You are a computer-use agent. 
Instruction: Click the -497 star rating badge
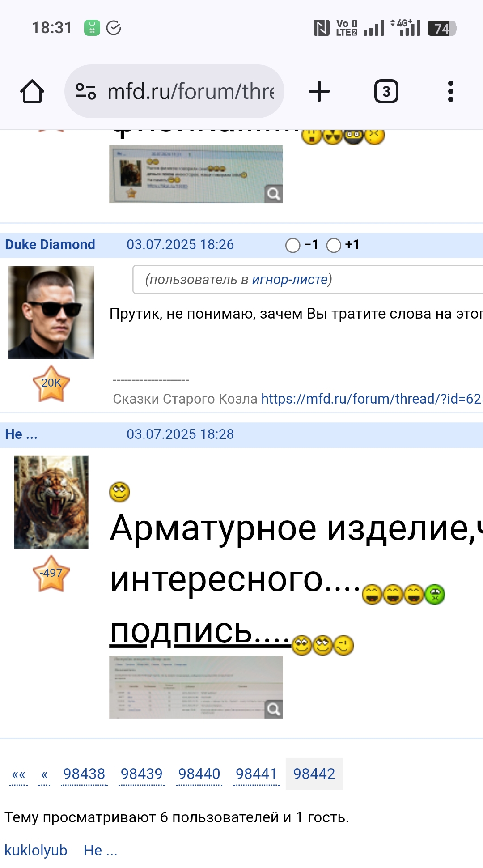[51, 573]
